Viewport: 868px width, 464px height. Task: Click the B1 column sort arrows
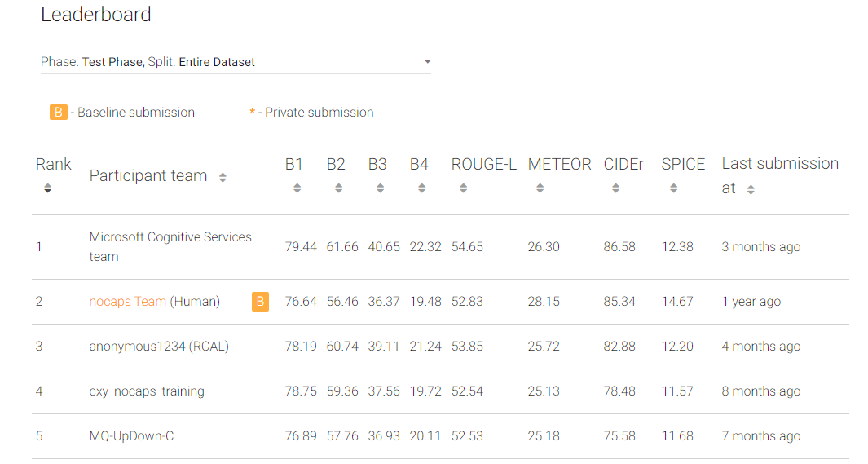[297, 188]
